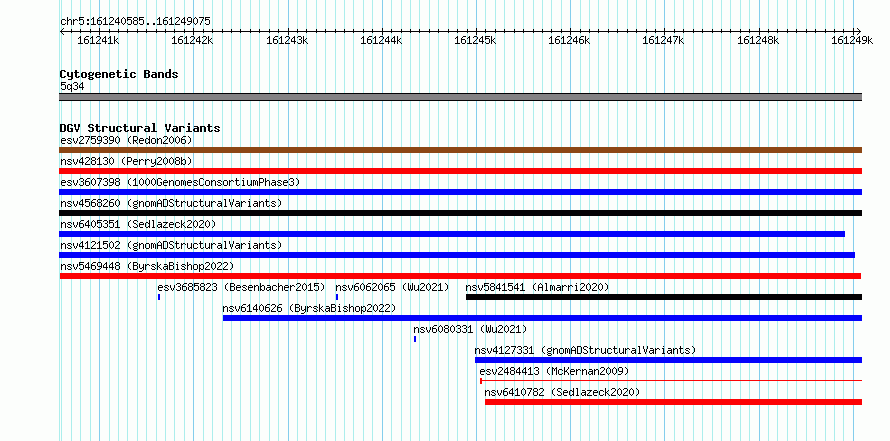
Task: Click nsv6062065 (Wu2021) label
Action: pyautogui.click(x=392, y=287)
